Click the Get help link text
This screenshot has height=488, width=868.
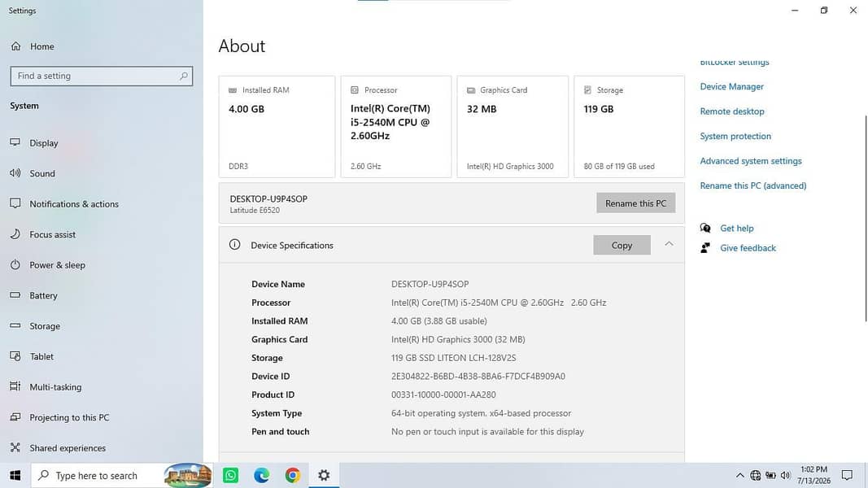pos(737,228)
